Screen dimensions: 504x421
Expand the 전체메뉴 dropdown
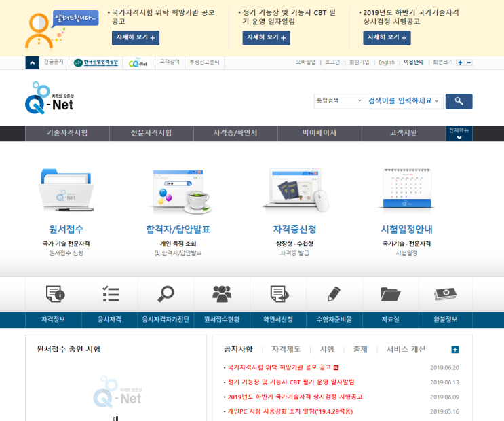coord(459,133)
